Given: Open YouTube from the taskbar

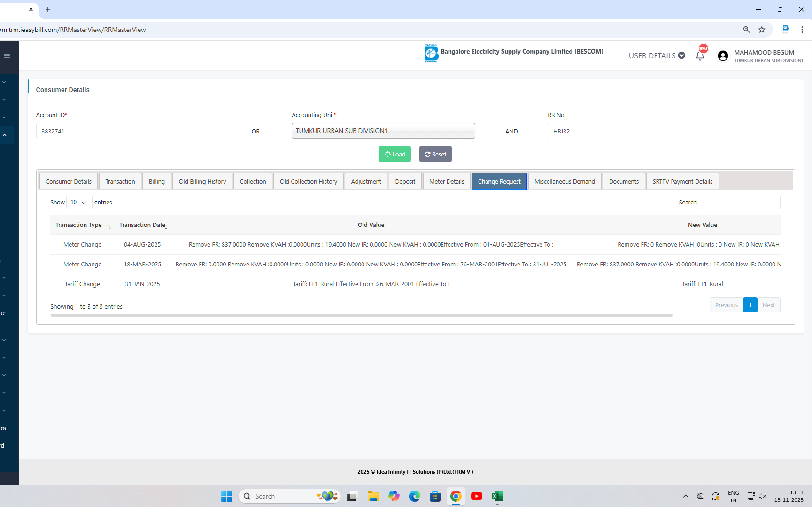Looking at the screenshot, I should [x=476, y=496].
